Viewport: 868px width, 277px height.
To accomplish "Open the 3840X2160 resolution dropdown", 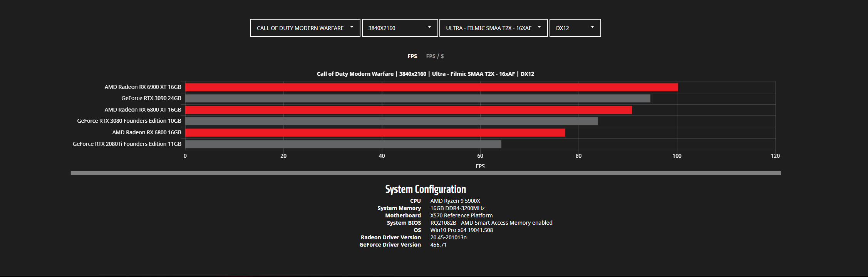I will pyautogui.click(x=400, y=28).
